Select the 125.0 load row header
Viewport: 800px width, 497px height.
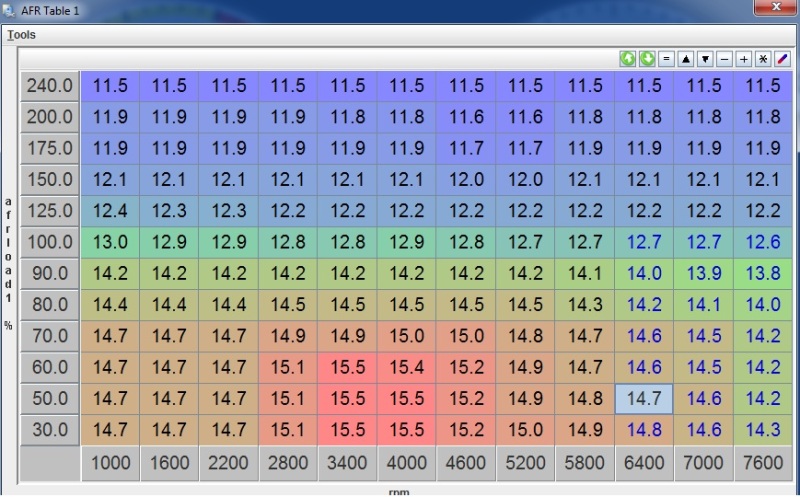pyautogui.click(x=49, y=211)
